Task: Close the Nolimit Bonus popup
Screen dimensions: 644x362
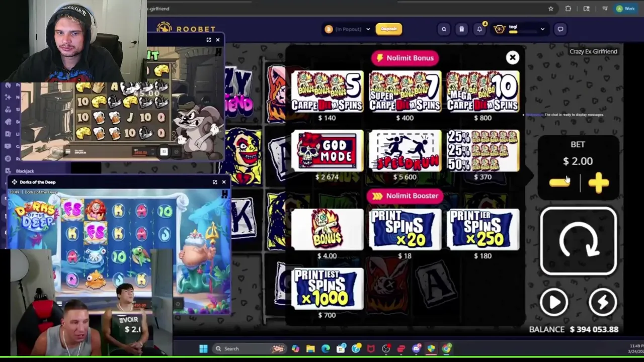Action: [x=512, y=57]
